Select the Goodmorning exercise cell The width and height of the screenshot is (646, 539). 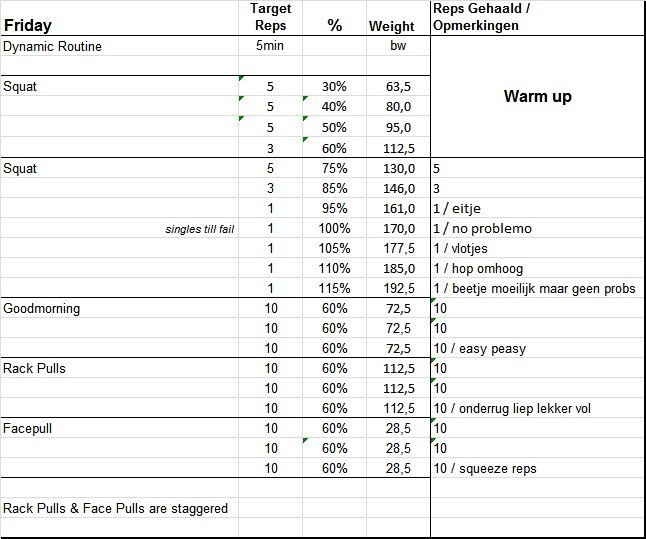(x=41, y=309)
